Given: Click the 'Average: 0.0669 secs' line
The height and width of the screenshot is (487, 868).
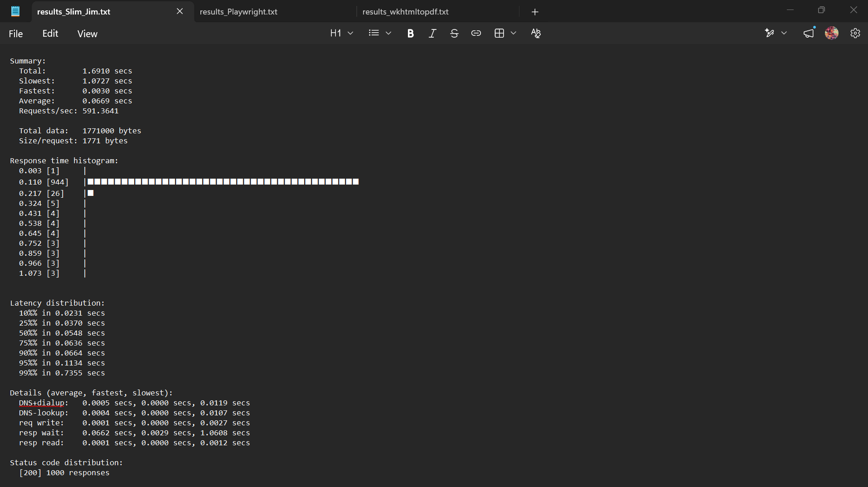Looking at the screenshot, I should [x=75, y=101].
